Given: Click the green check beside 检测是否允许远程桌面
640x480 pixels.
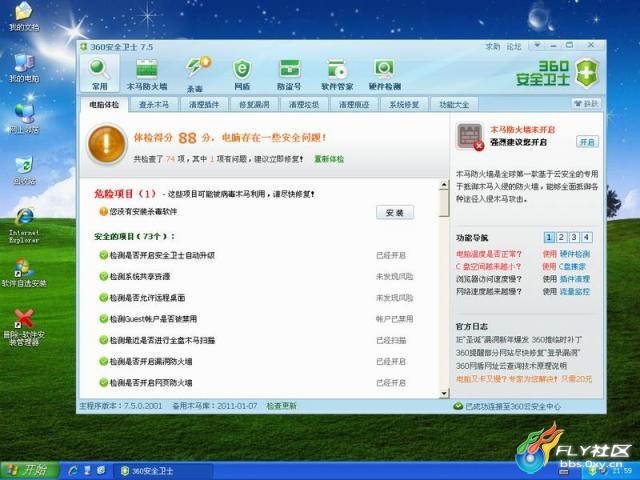Looking at the screenshot, I should (x=104, y=298).
